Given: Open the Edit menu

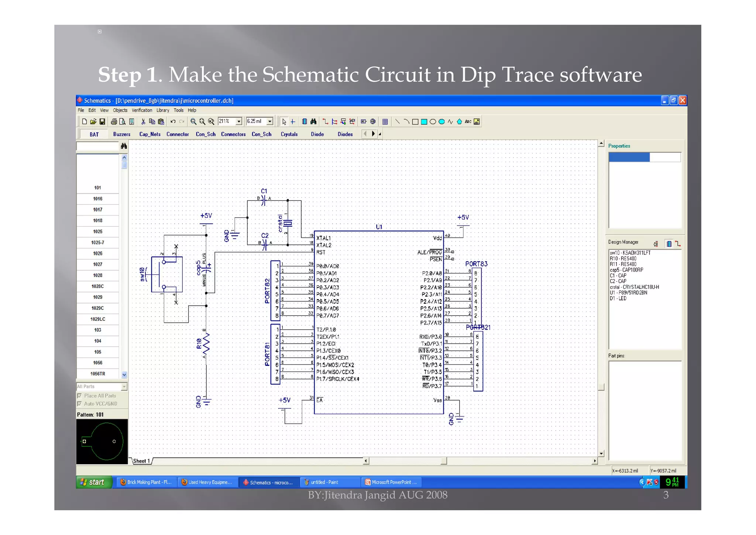Looking at the screenshot, I should click(92, 110).
